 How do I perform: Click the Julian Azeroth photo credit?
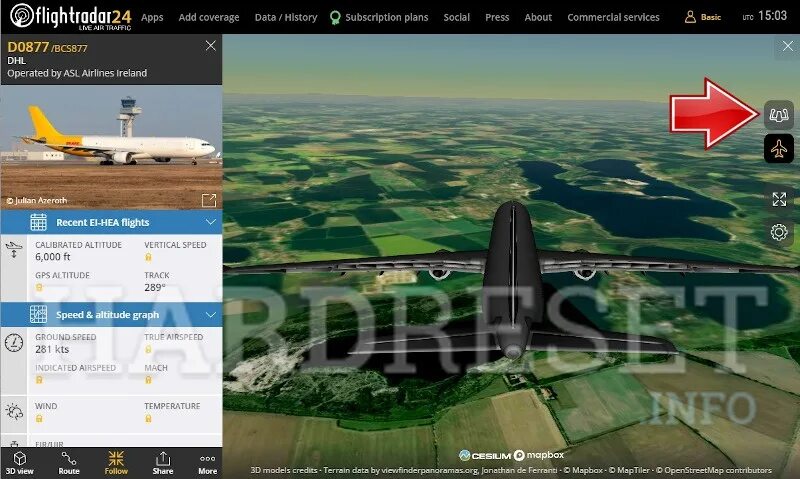tap(36, 200)
